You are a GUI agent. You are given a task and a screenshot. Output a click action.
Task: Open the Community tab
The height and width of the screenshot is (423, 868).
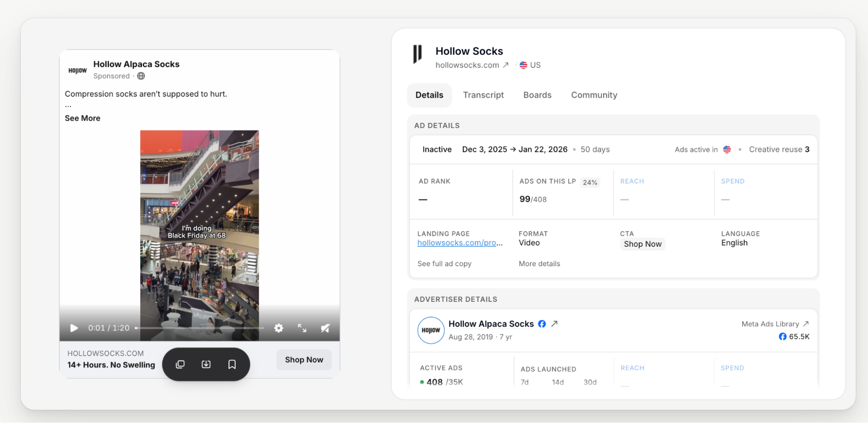[594, 95]
